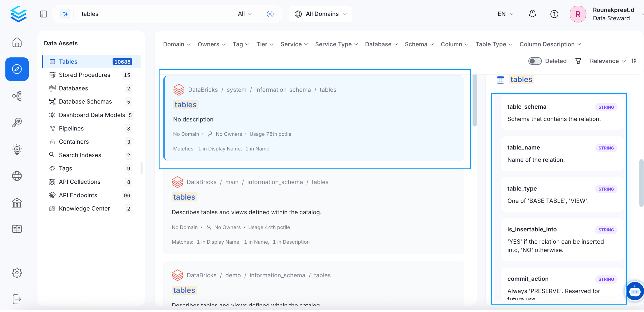Open the Relevance sort dropdown
This screenshot has height=312, width=644.
(607, 61)
